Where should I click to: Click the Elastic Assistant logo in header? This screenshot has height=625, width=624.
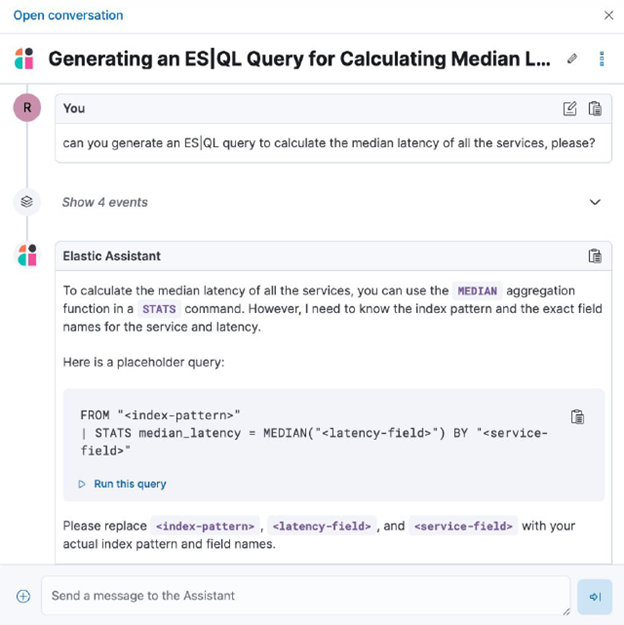click(24, 59)
